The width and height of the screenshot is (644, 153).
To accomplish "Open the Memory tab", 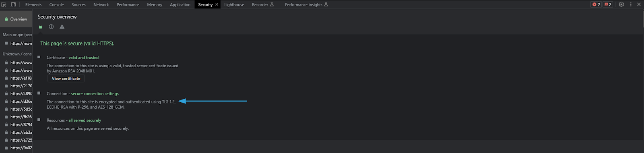I will (x=155, y=4).
